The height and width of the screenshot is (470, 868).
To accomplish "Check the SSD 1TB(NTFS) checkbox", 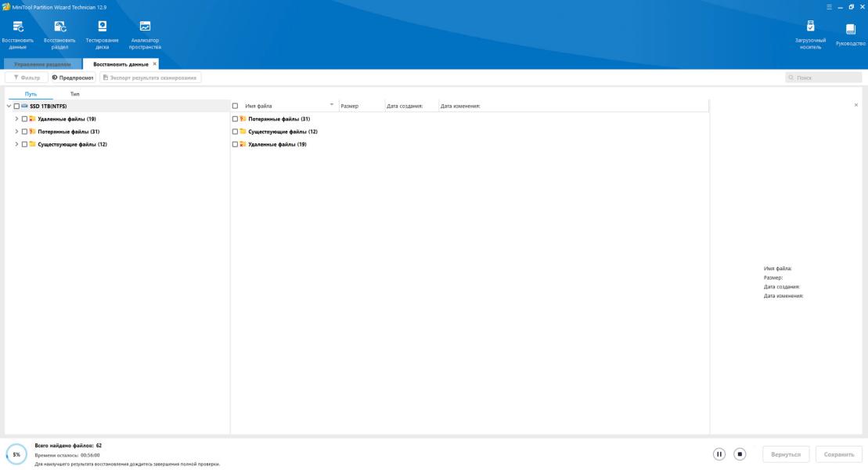I will click(x=16, y=106).
